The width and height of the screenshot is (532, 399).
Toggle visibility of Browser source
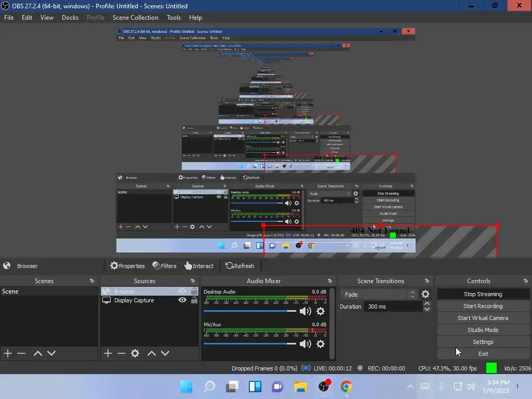click(x=182, y=291)
